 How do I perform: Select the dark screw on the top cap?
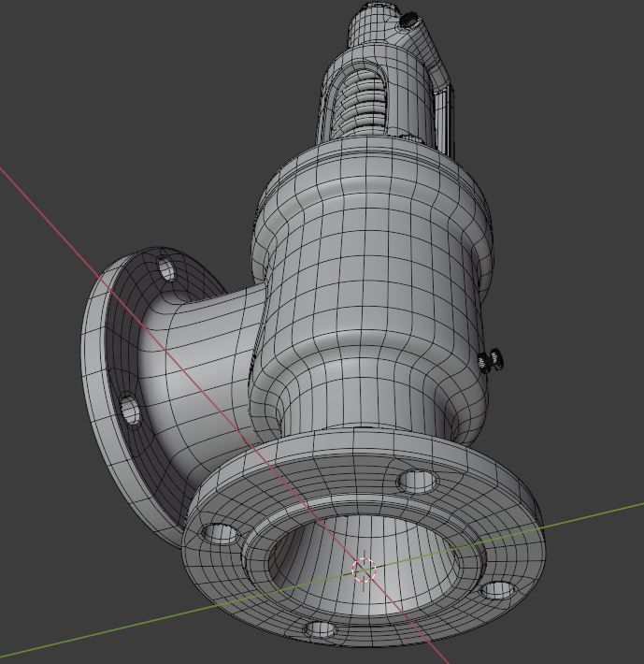point(408,20)
